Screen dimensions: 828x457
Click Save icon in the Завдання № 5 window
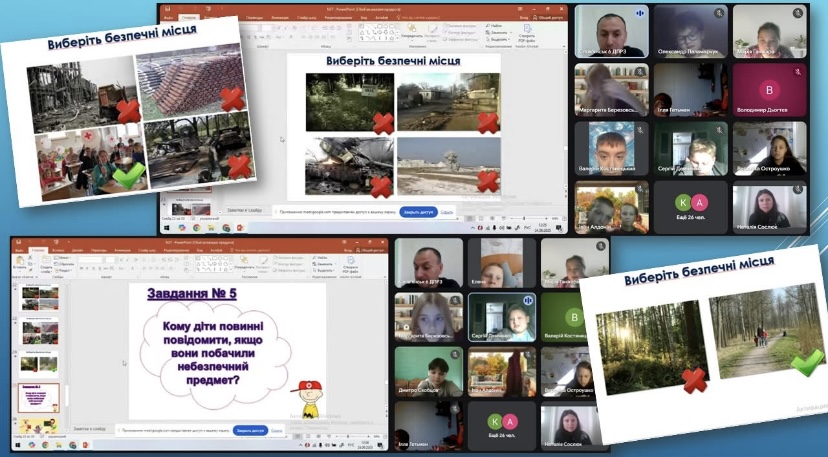click(x=16, y=241)
